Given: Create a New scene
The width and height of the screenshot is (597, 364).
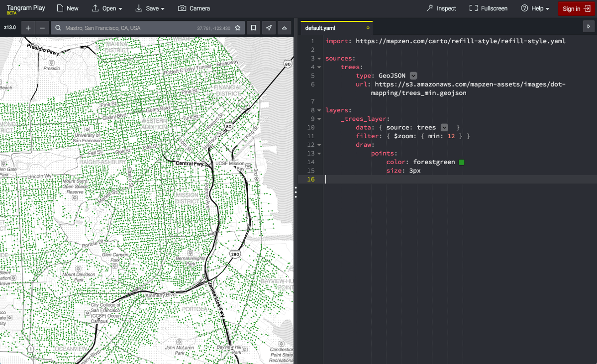Looking at the screenshot, I should (x=68, y=8).
